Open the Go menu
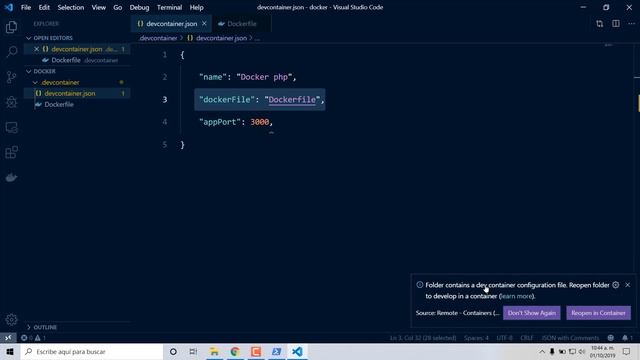Image resolution: width=640 pixels, height=360 pixels. [x=118, y=7]
